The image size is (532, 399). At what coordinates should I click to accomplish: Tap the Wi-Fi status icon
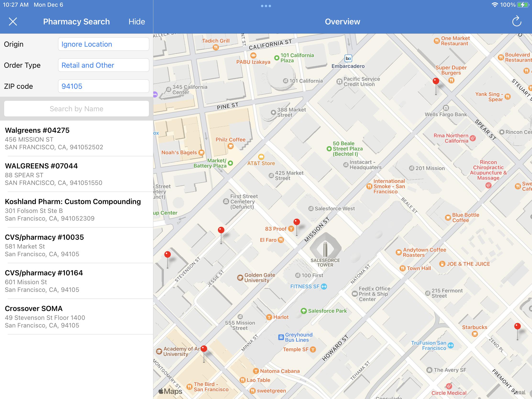(x=495, y=5)
